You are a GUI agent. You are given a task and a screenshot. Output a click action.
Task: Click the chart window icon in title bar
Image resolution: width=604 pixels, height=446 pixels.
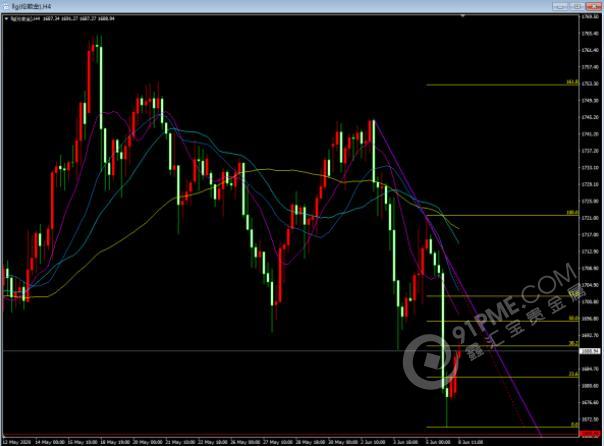coord(5,5)
